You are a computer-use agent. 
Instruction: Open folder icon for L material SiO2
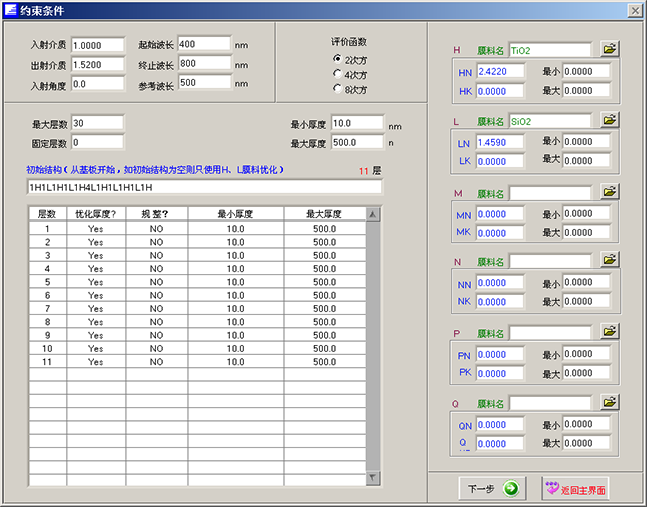pyautogui.click(x=609, y=120)
